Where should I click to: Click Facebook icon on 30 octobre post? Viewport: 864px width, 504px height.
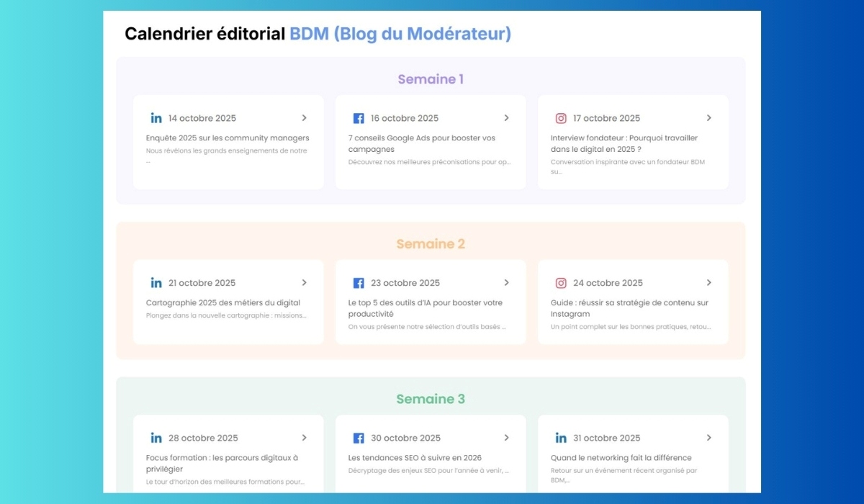(x=359, y=438)
